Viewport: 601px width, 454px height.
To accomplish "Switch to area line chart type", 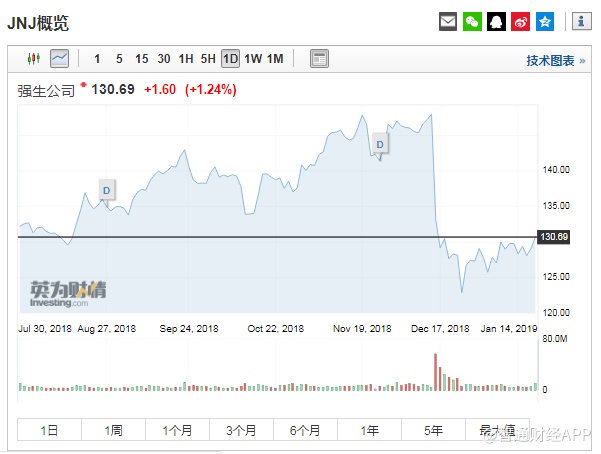I will 60,59.
